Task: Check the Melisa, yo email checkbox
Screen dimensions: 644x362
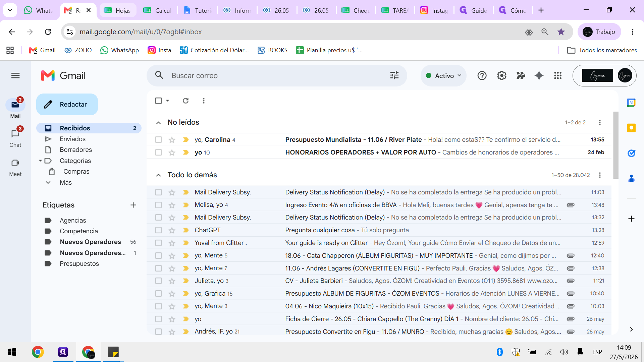Action: [x=158, y=205]
